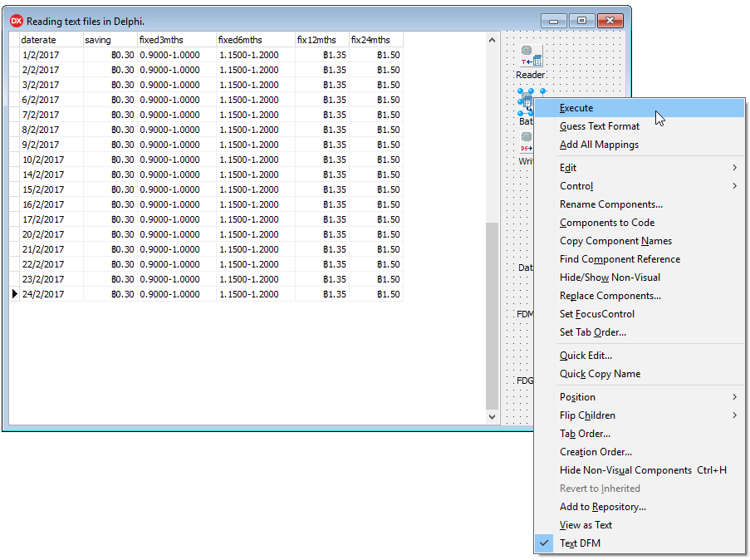750x560 pixels.
Task: Expand the Position submenu
Action: point(577,396)
